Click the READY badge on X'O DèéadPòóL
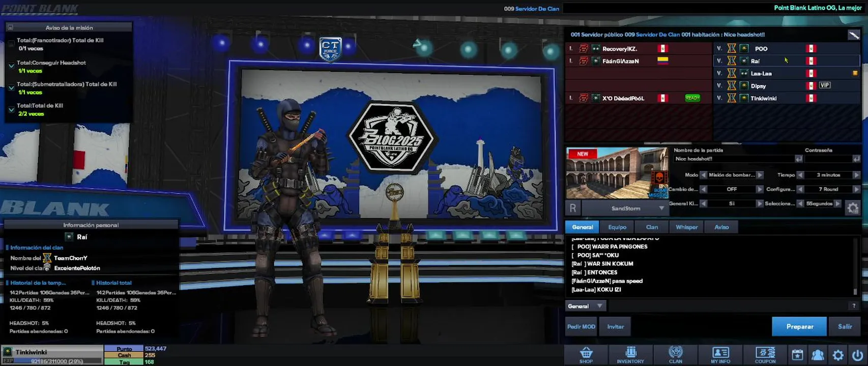Image resolution: width=868 pixels, height=366 pixels. tap(692, 98)
